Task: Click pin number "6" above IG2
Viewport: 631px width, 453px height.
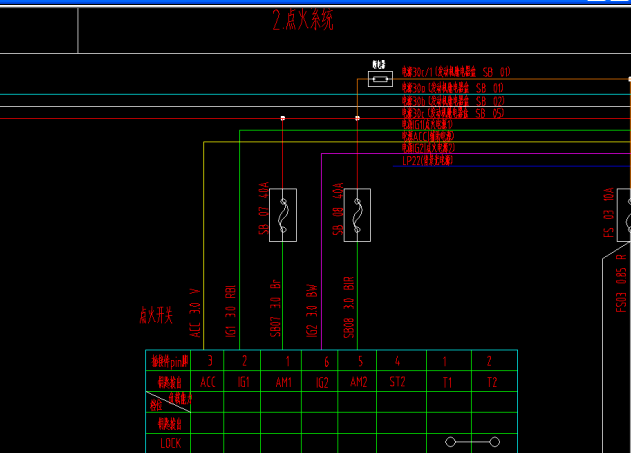Action: point(326,362)
